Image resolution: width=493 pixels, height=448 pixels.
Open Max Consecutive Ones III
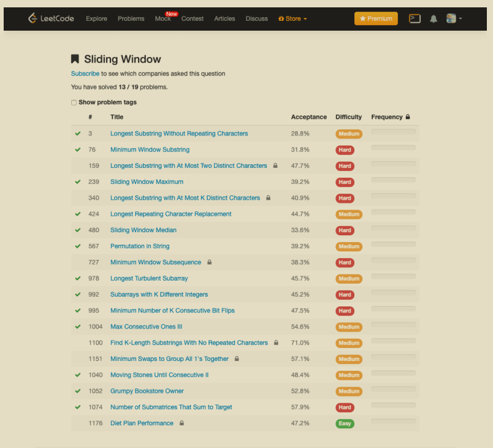(146, 327)
